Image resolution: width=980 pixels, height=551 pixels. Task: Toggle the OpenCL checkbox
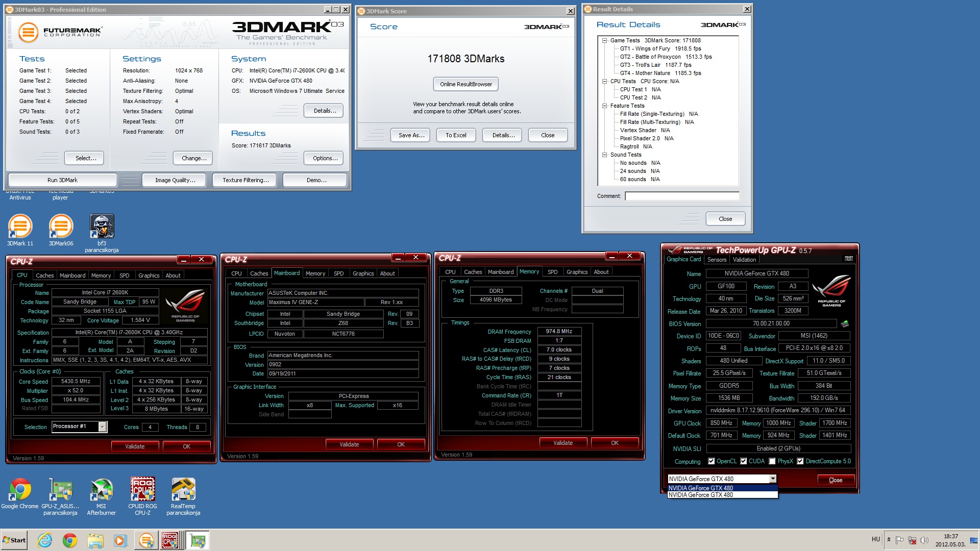711,461
